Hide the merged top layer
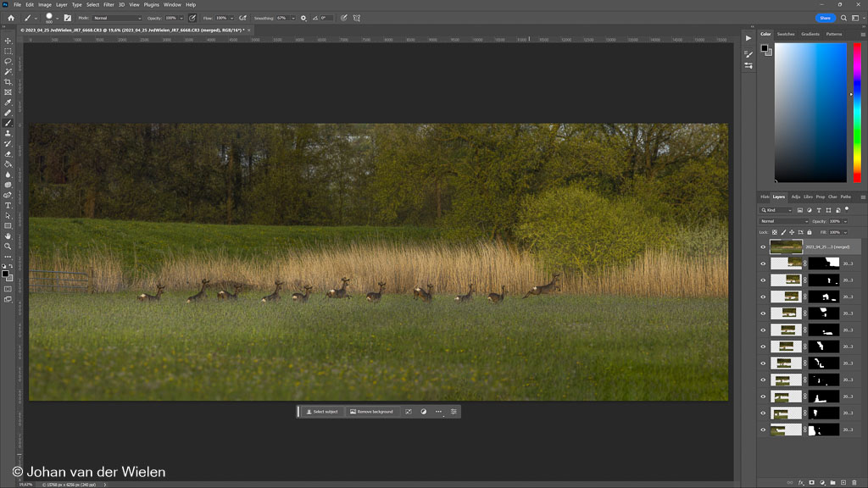 [x=763, y=247]
